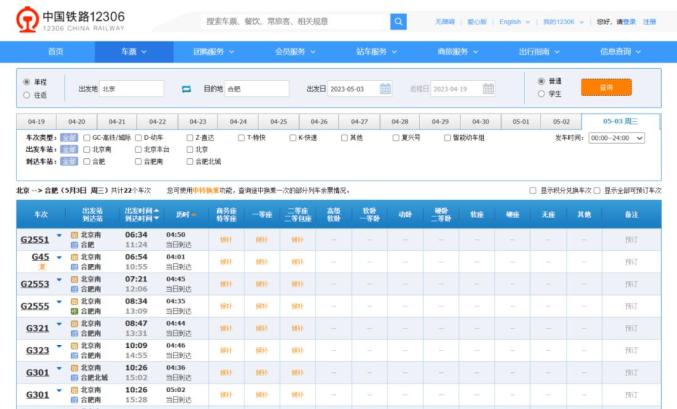
Task: Click the search magnifier icon in header
Action: pos(398,21)
